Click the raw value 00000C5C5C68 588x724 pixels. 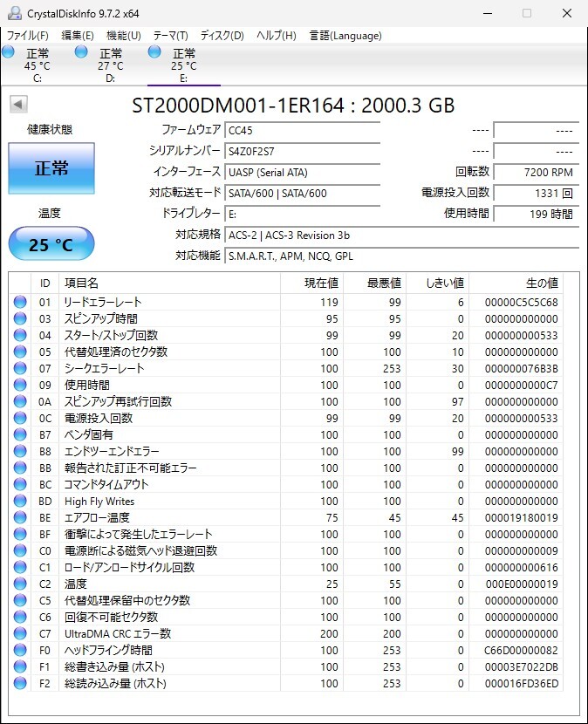522,303
